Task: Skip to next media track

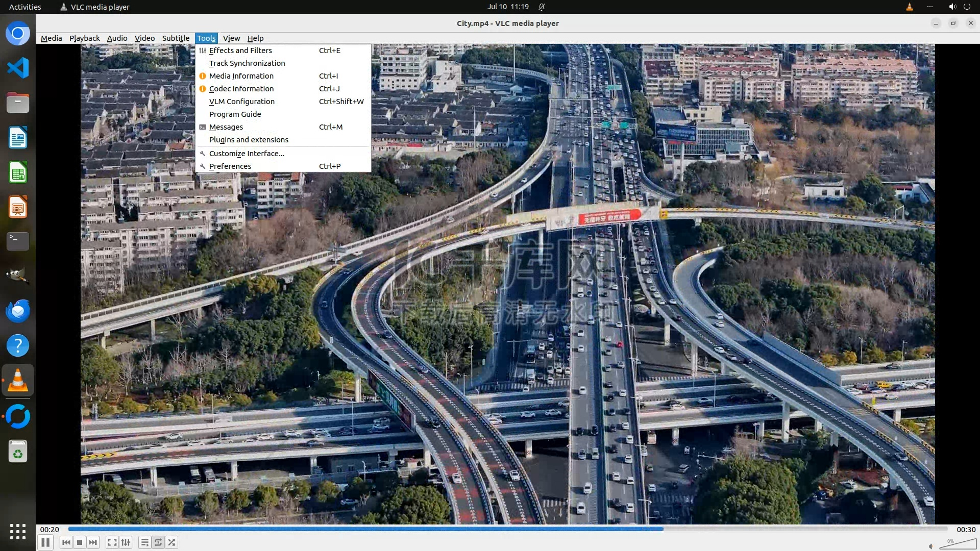Action: [93, 542]
